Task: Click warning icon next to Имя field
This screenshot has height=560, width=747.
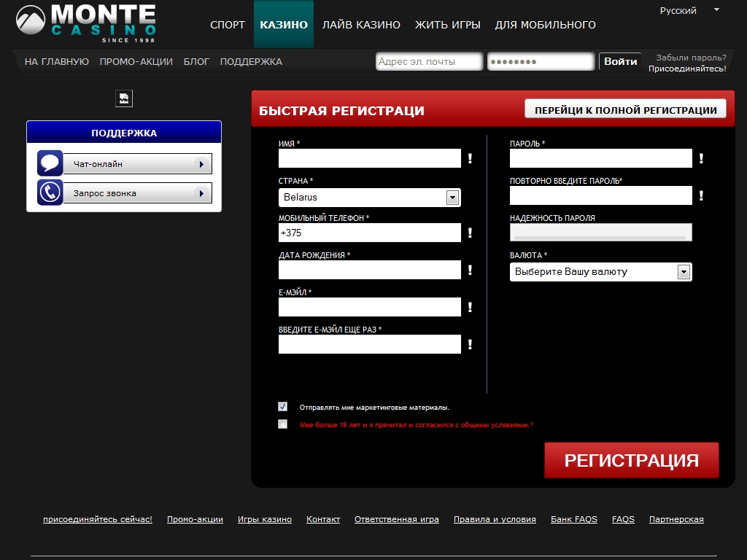Action: pos(470,158)
